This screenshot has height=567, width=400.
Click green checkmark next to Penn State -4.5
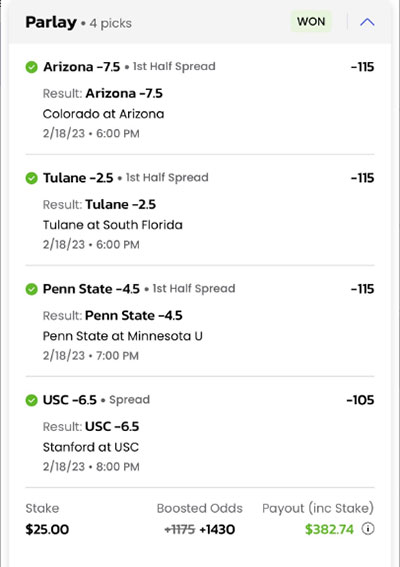pyautogui.click(x=31, y=289)
